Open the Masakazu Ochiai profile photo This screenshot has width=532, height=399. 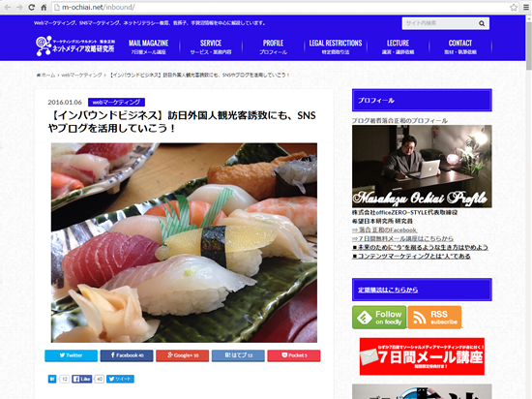tap(422, 167)
